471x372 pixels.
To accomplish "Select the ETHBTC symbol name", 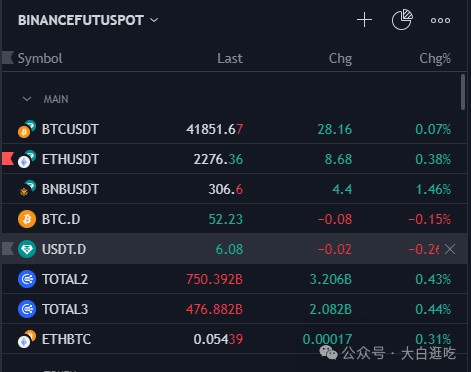I will click(x=66, y=339).
